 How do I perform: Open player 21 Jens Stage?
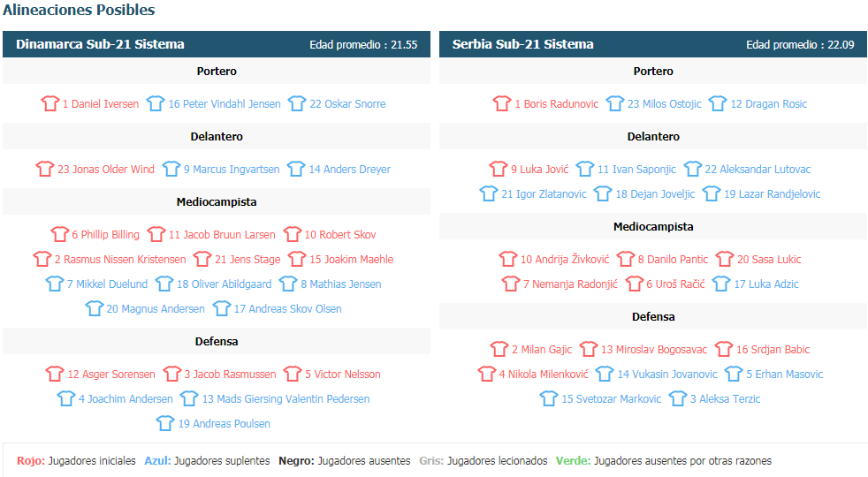tap(247, 260)
